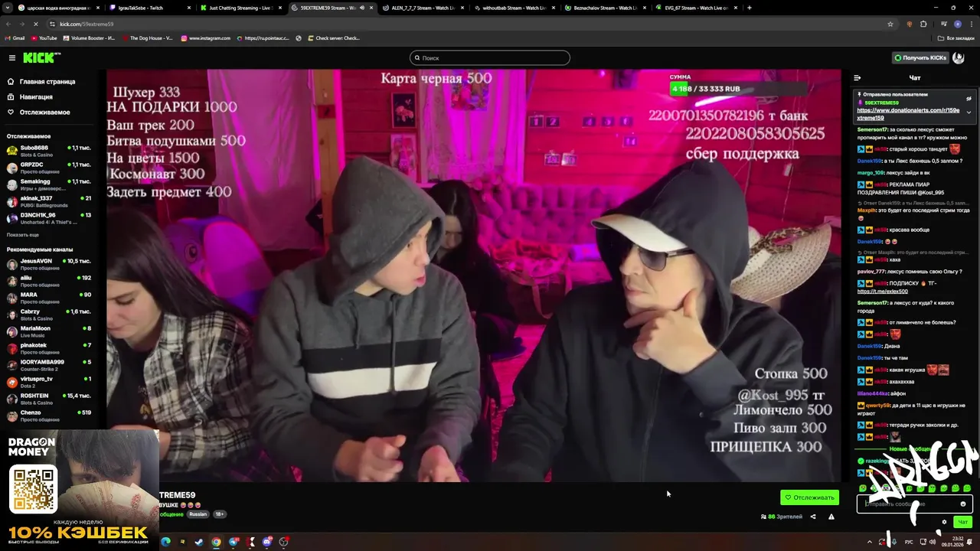Open Chrome three-dot menu
This screenshot has height=551, width=980.
click(x=970, y=24)
